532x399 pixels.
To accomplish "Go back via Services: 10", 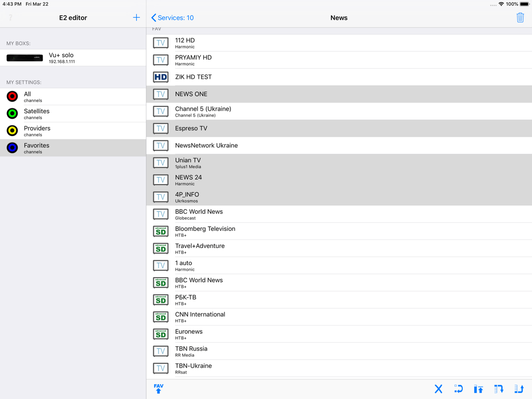I will [172, 18].
